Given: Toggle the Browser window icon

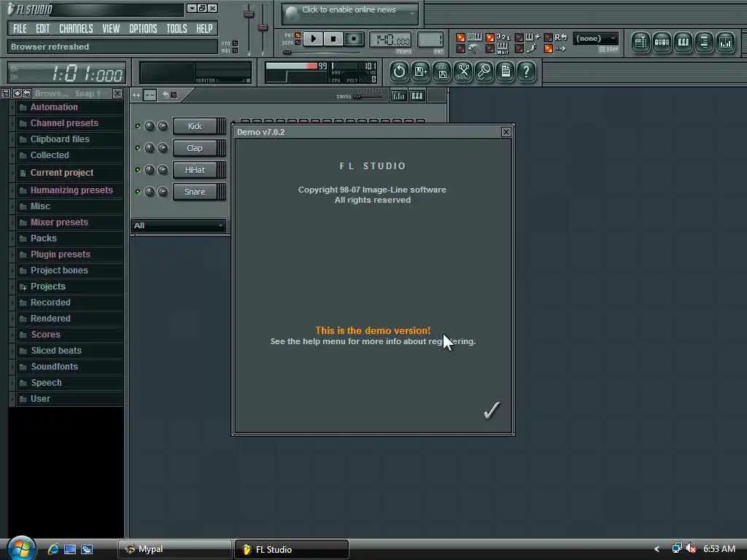Looking at the screenshot, I should pyautogui.click(x=704, y=43).
